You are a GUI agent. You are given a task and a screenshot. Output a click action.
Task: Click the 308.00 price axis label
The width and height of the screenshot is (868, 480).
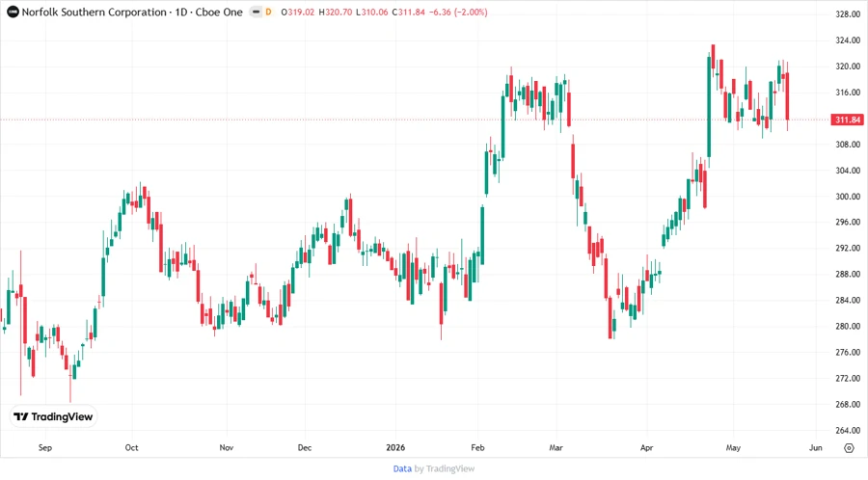848,145
